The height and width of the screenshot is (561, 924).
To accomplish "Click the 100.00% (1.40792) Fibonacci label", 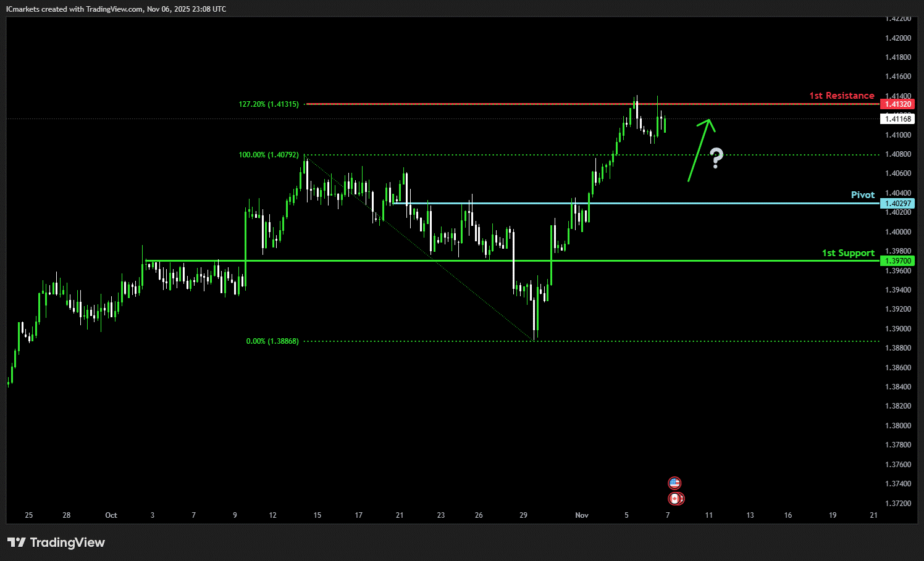I will point(269,155).
